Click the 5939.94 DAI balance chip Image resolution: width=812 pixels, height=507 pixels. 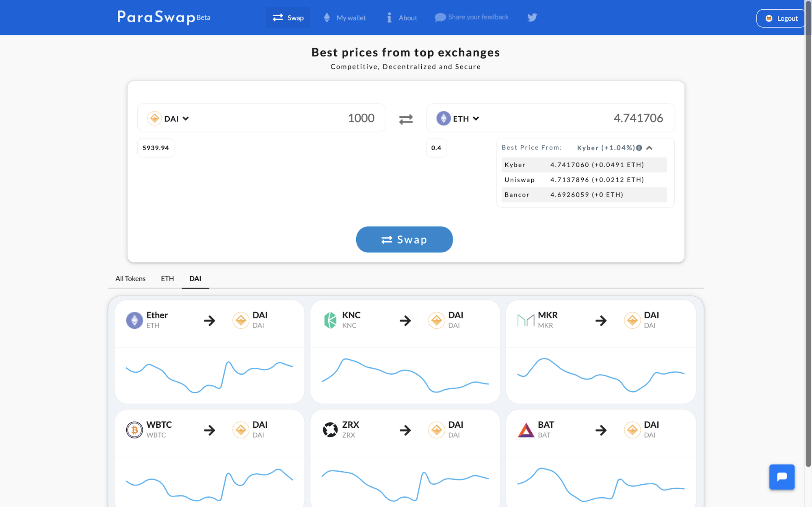pyautogui.click(x=156, y=148)
